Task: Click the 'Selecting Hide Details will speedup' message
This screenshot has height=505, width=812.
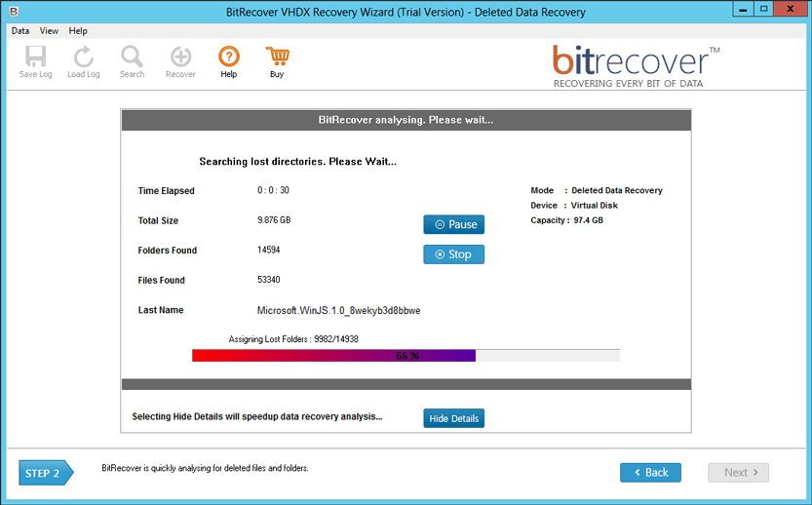Action: pyautogui.click(x=257, y=416)
